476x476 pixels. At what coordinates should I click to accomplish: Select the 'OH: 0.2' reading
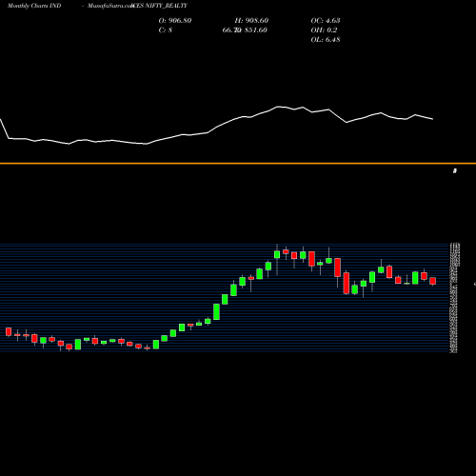(324, 30)
